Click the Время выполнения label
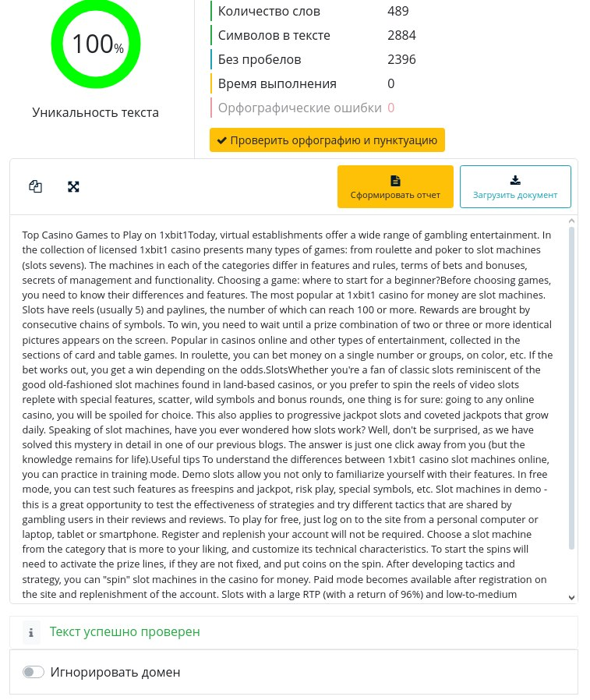 [277, 83]
